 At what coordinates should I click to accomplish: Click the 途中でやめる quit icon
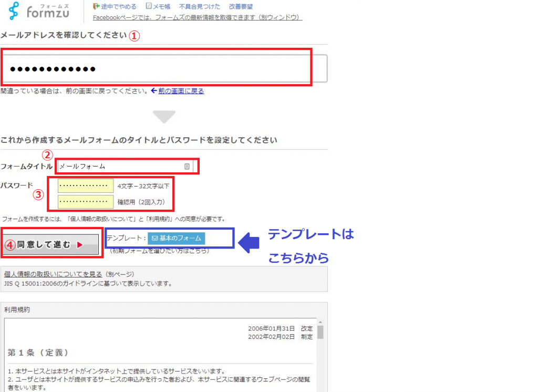(96, 7)
